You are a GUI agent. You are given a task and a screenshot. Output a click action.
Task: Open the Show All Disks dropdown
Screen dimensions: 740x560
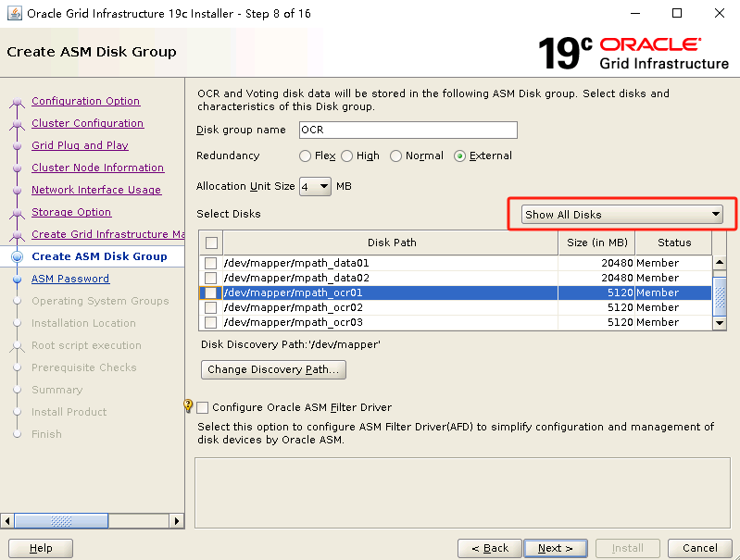click(x=622, y=215)
